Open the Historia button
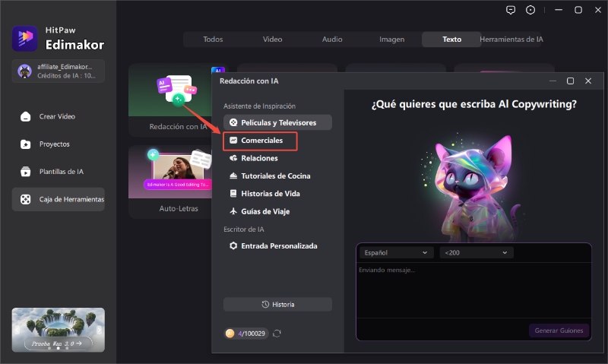The width and height of the screenshot is (608, 364). click(x=277, y=304)
